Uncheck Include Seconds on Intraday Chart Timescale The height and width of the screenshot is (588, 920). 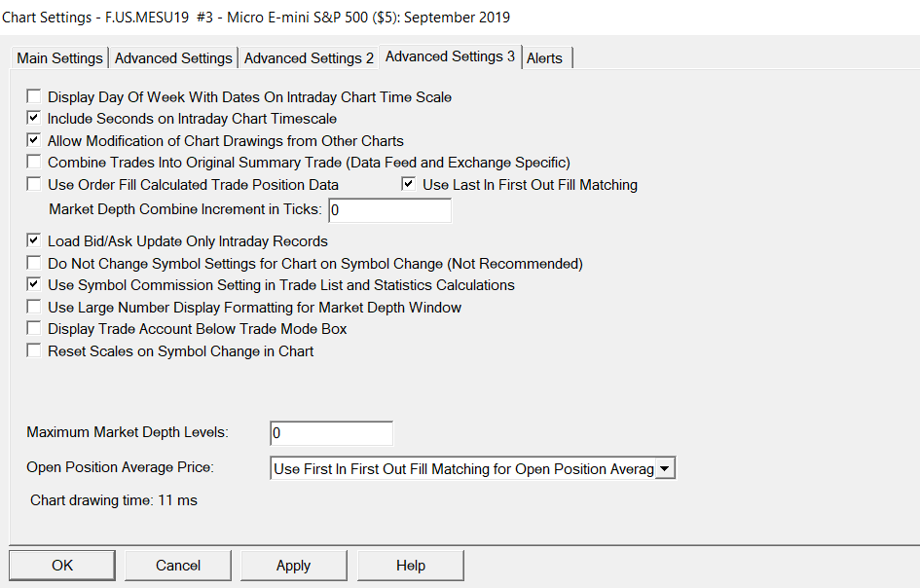pos(34,119)
